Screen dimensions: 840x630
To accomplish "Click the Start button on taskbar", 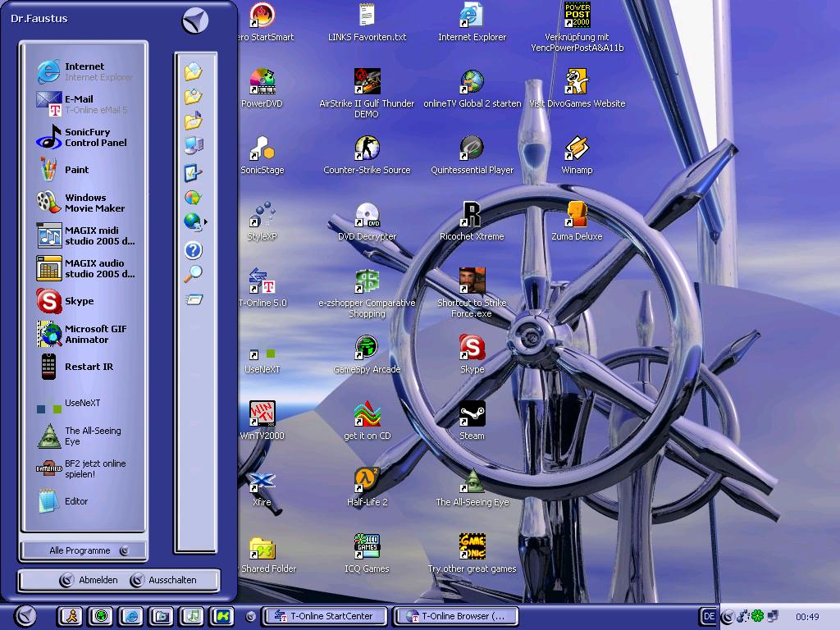I will pyautogui.click(x=25, y=616).
